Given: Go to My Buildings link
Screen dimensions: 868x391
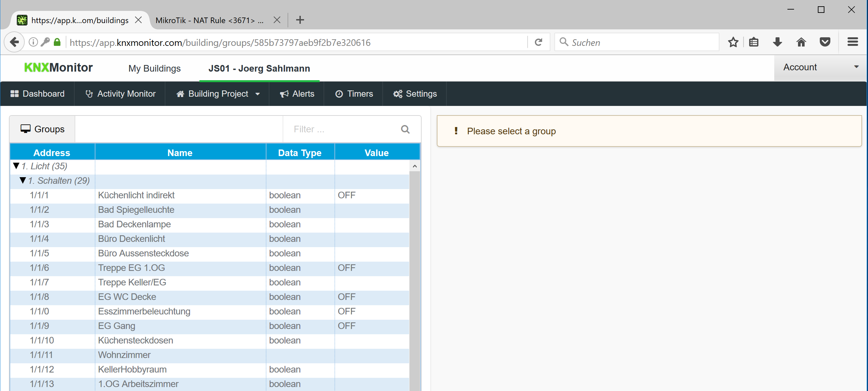Looking at the screenshot, I should [x=154, y=68].
